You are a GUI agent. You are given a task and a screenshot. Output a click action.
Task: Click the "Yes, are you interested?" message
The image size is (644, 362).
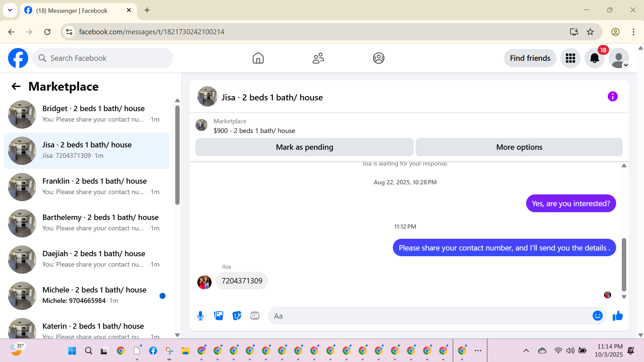coord(571,203)
